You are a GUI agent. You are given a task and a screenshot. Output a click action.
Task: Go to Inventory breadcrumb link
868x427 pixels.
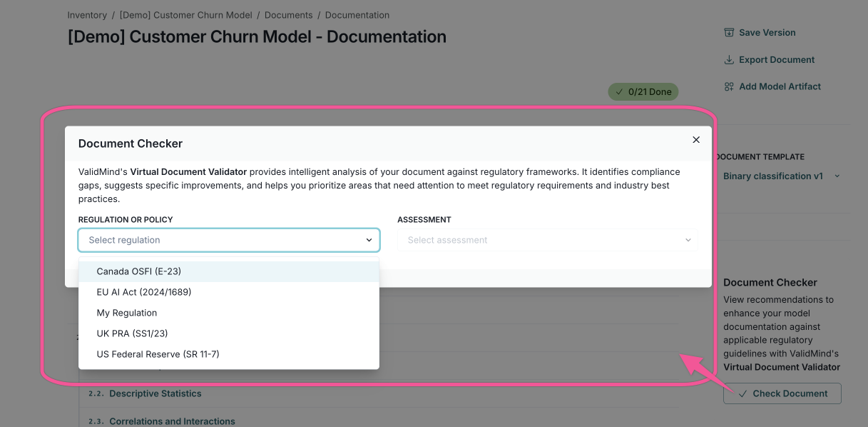(x=87, y=15)
